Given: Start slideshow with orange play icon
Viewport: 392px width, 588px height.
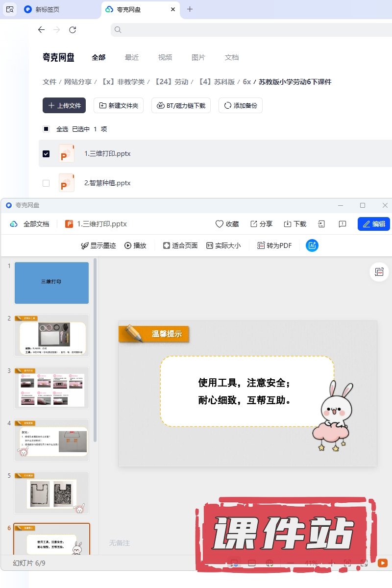Looking at the screenshot, I should click(383, 563).
